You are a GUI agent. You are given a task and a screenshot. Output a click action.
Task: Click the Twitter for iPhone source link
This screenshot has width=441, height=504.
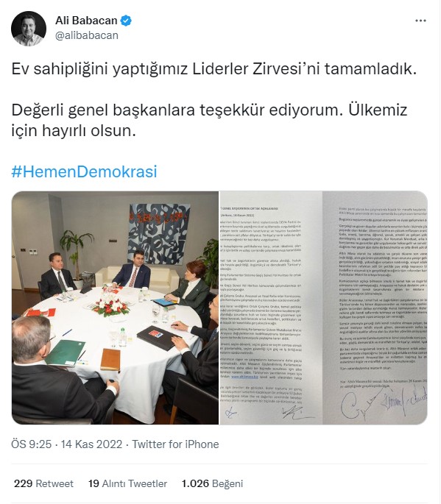pos(175,444)
